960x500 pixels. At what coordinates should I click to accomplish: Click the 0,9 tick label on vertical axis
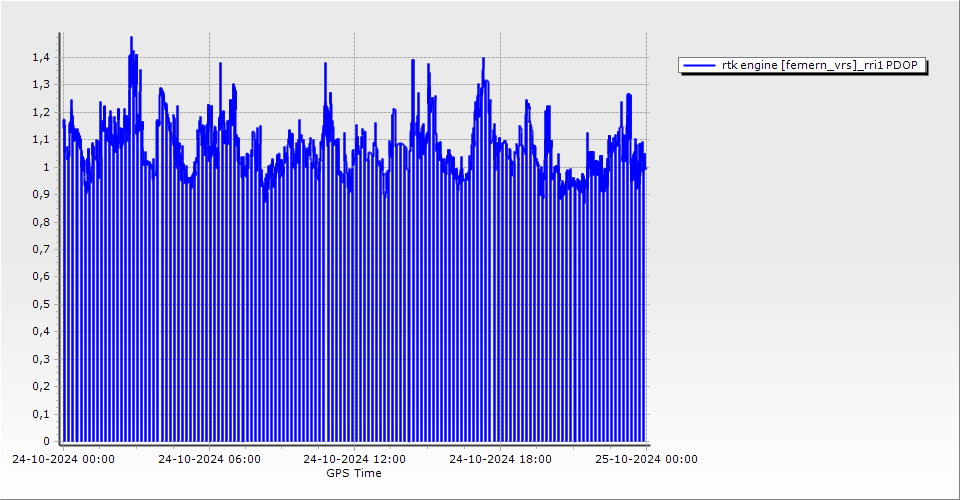pos(39,195)
